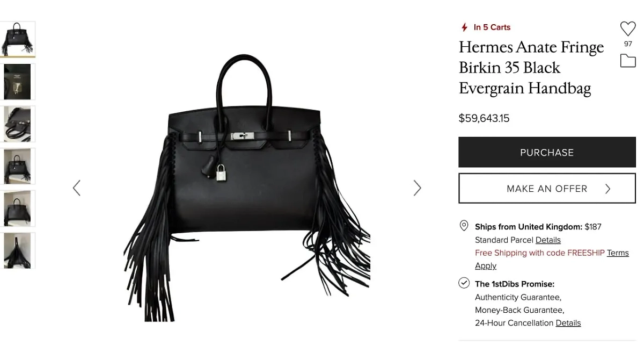The width and height of the screenshot is (644, 352).
Task: Click the 1stDibs Promise checkmark icon
Action: click(x=464, y=283)
